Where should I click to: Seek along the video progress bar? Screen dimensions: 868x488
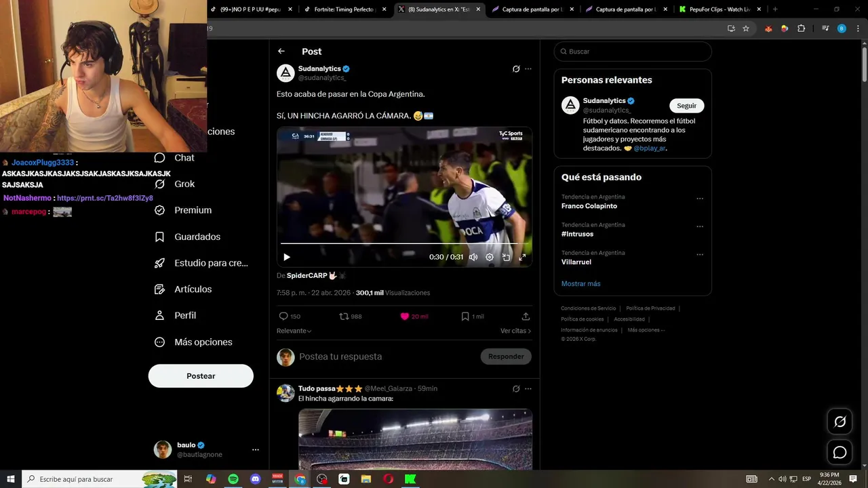pyautogui.click(x=404, y=243)
